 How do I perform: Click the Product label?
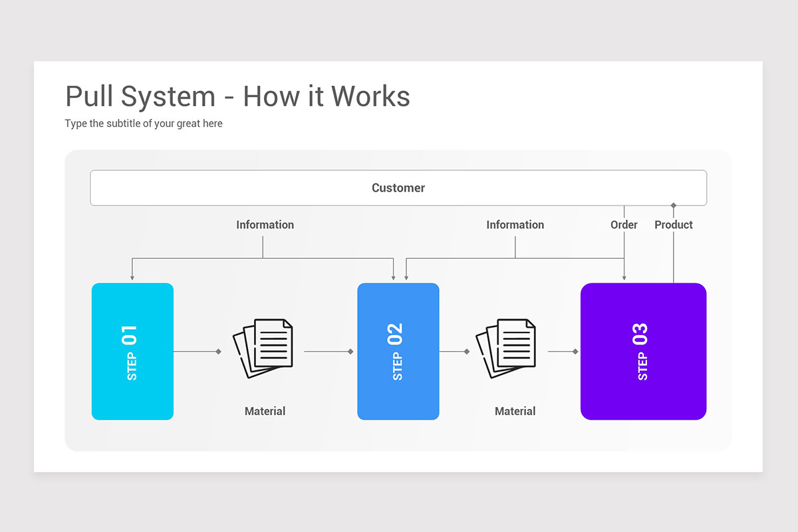pyautogui.click(x=674, y=225)
